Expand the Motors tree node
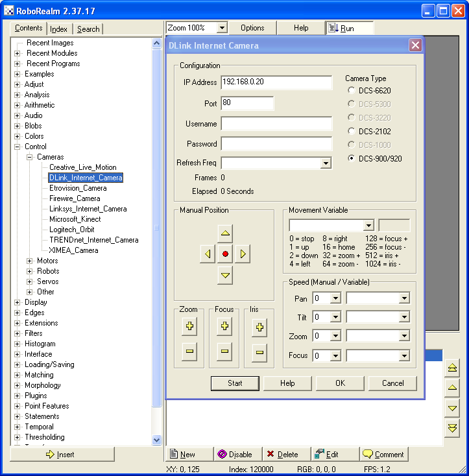This screenshot has width=469, height=476. pos(30,261)
